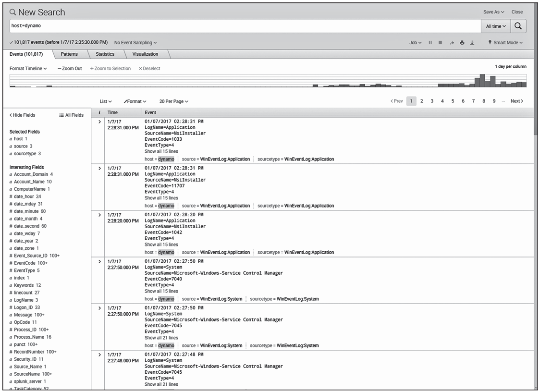Select the tallest bar in the timeline
Screen dimensions: 540x392
(482, 81)
